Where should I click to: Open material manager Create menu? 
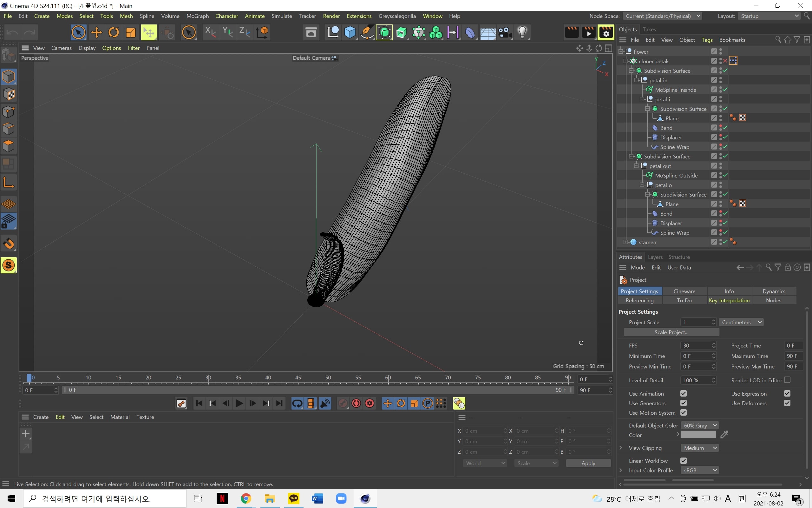(41, 417)
